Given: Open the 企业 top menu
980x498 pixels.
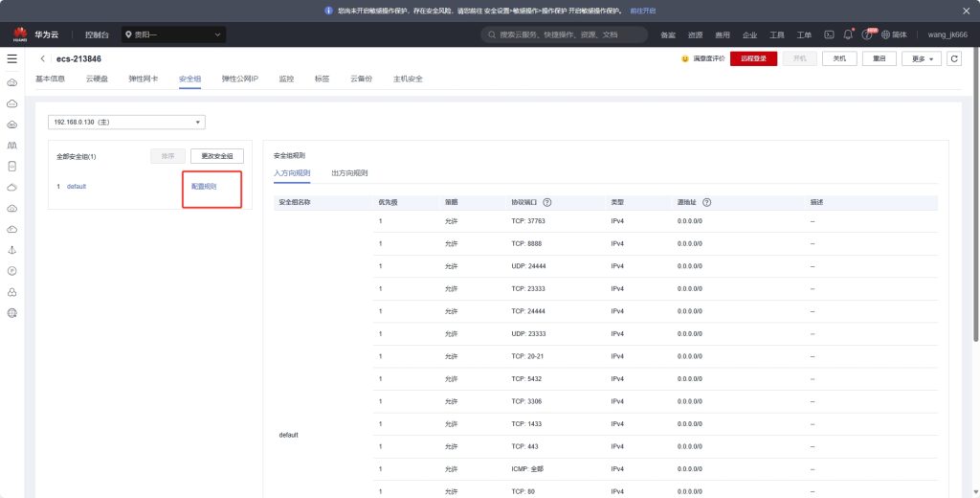Looking at the screenshot, I should tap(749, 35).
